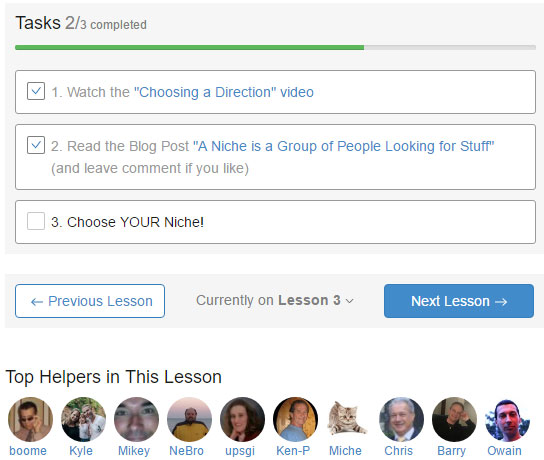Go back to the Previous Lesson
544x460 pixels.
pyautogui.click(x=90, y=301)
